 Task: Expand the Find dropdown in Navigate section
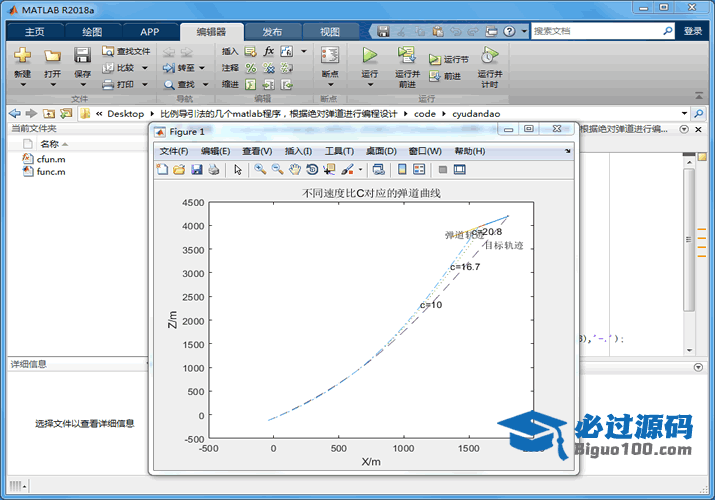pyautogui.click(x=205, y=84)
